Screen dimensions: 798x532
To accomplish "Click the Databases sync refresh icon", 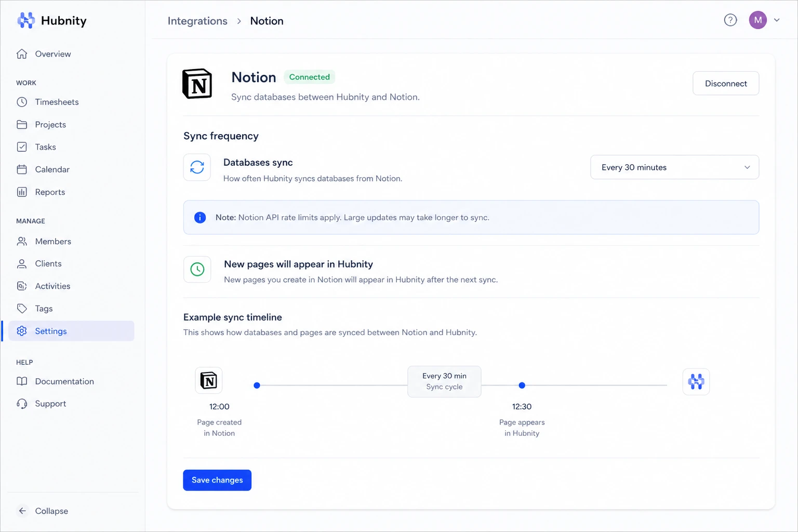I will (197, 167).
